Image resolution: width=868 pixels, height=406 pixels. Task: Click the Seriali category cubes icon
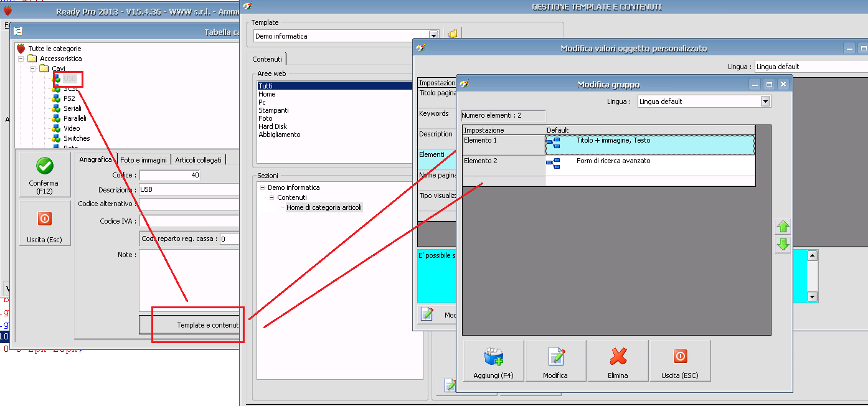[56, 108]
